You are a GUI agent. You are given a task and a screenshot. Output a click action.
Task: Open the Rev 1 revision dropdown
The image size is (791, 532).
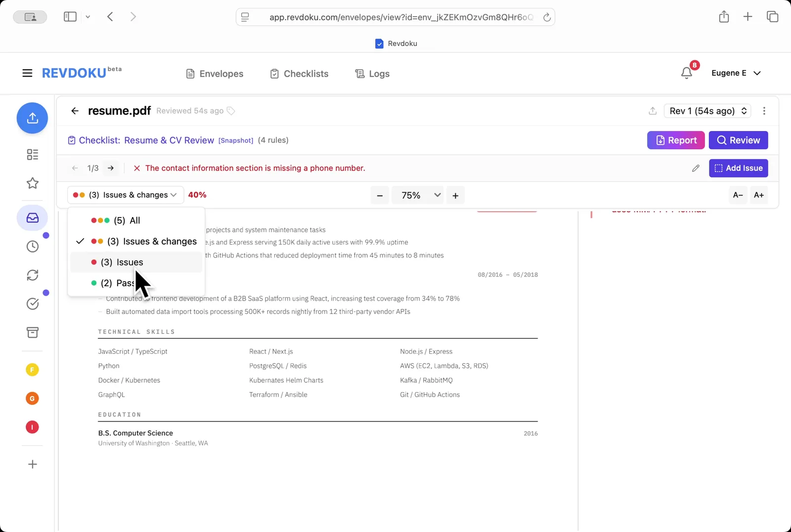[x=707, y=111]
